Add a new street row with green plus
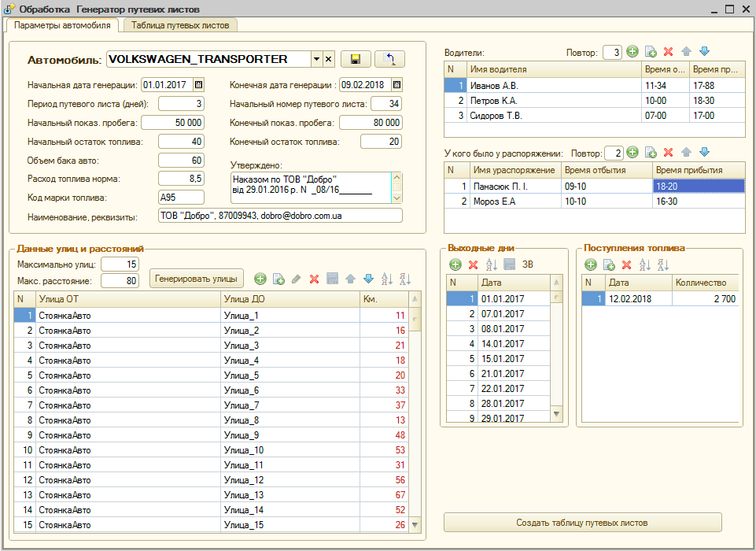 pos(260,279)
